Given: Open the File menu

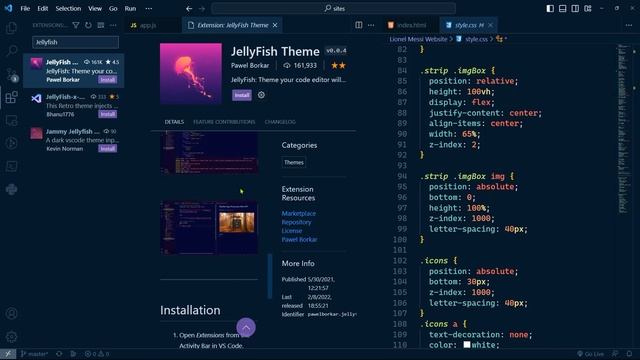Looking at the screenshot, I should click(25, 8).
